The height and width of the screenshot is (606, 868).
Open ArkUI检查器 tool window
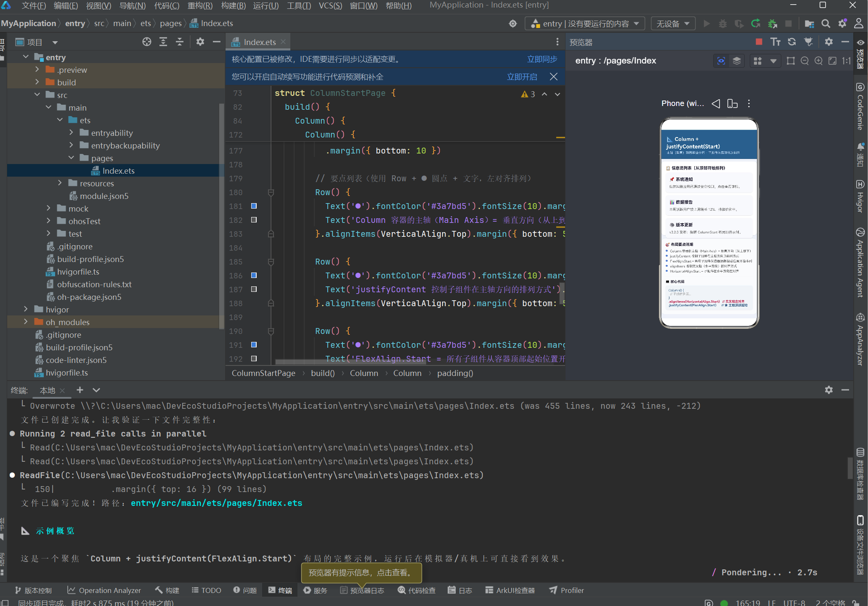[510, 590]
